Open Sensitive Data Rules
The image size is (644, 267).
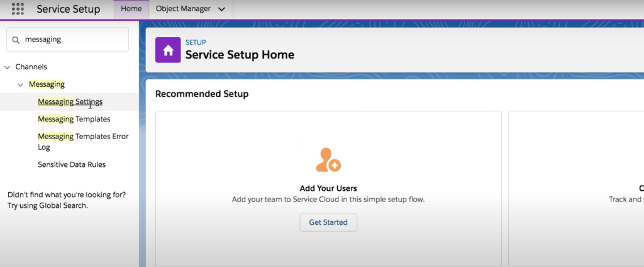[72, 164]
